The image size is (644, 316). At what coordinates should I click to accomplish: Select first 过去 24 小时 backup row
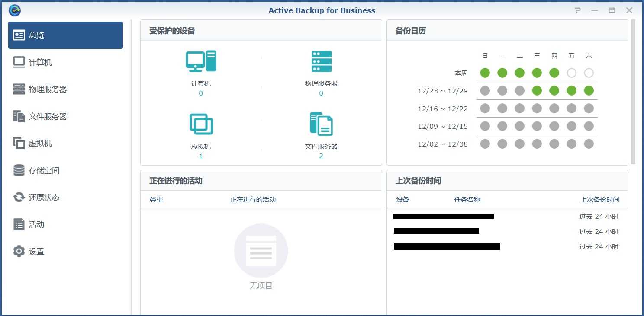tap(507, 217)
